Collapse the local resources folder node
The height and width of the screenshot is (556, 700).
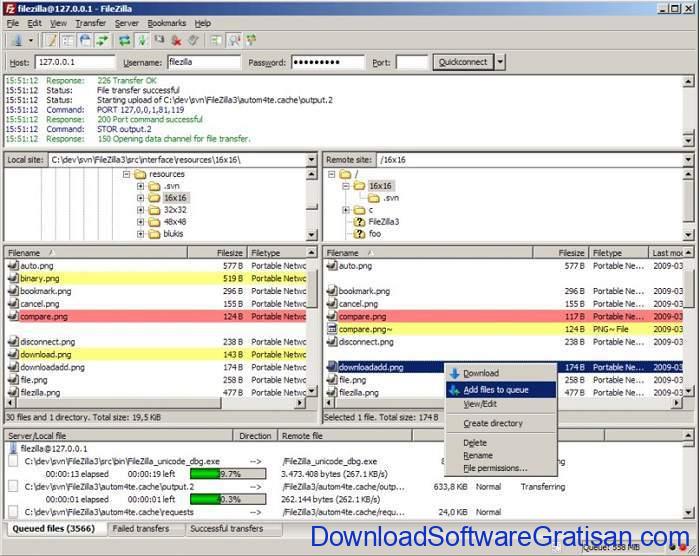coord(126,174)
